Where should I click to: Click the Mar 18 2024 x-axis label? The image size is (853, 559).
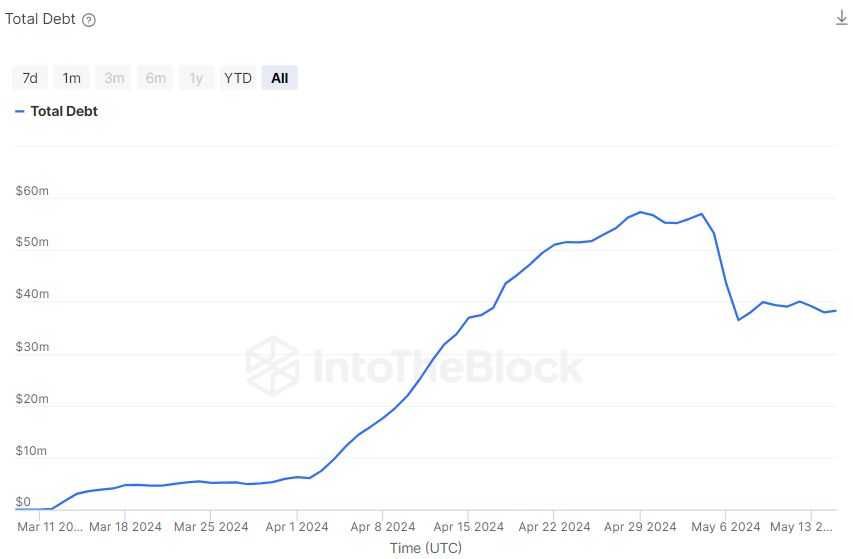125,526
